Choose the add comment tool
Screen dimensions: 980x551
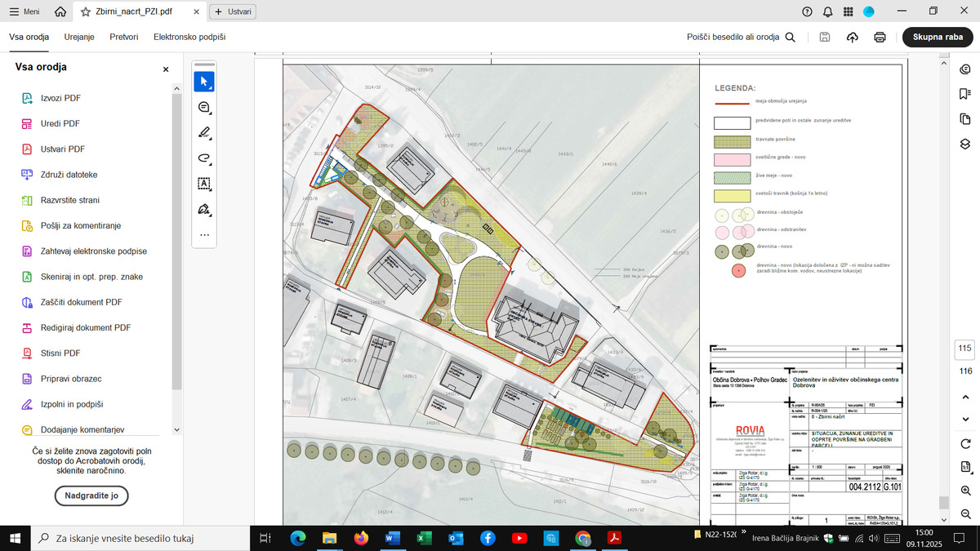[204, 107]
